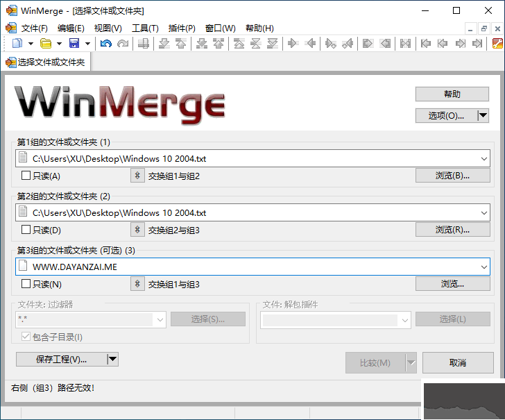Screen dimensions: 505x420
Task: Click the WinMerge icon in menu bar
Action: (11, 28)
